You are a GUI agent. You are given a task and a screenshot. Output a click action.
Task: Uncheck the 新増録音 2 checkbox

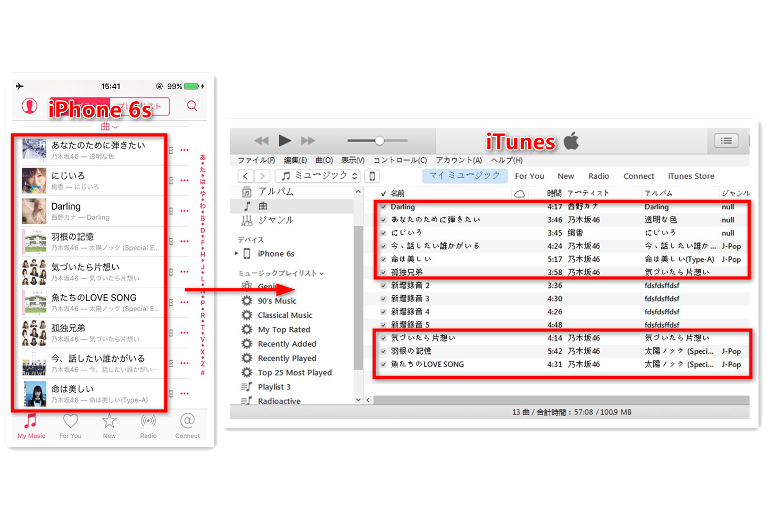383,286
